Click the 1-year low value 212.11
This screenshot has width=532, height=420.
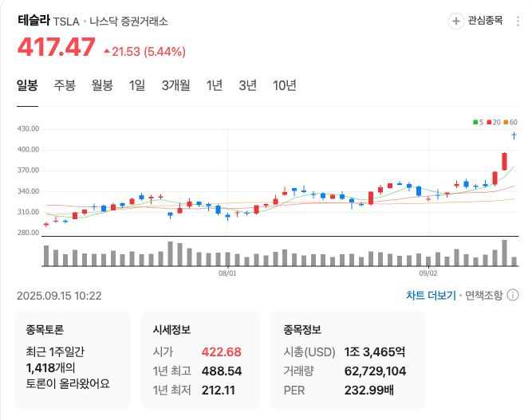click(219, 391)
